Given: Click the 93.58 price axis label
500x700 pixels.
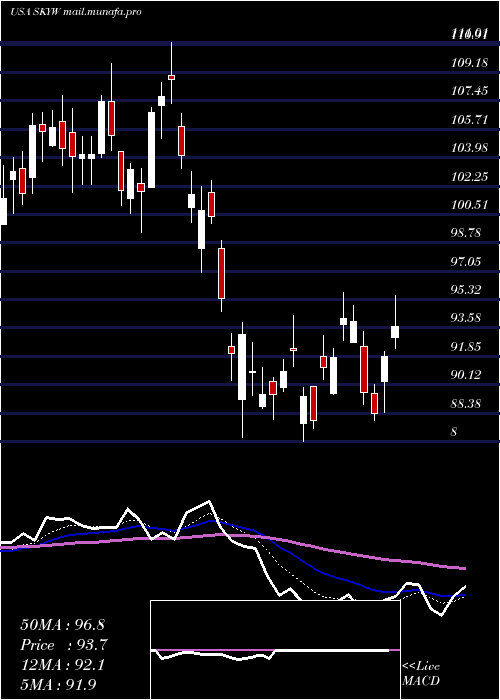Looking at the screenshot, I should 467,318.
